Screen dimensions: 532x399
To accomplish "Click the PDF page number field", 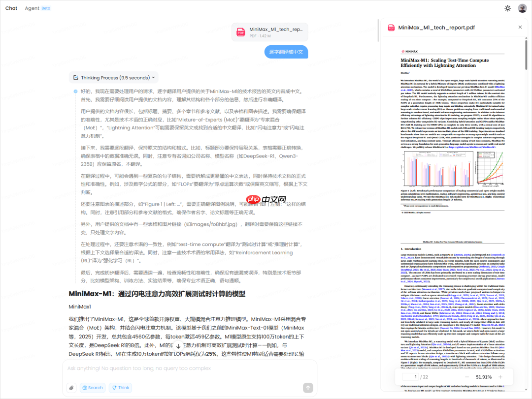I will click(x=410, y=377).
